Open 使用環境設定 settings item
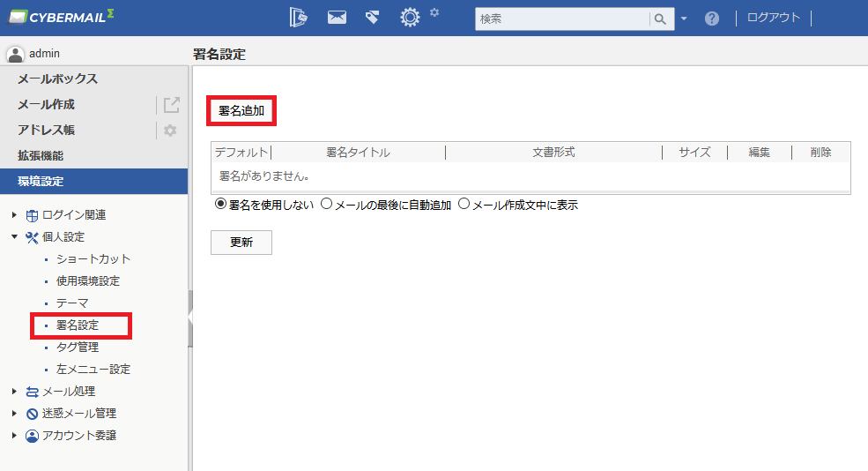The image size is (868, 471). [87, 281]
